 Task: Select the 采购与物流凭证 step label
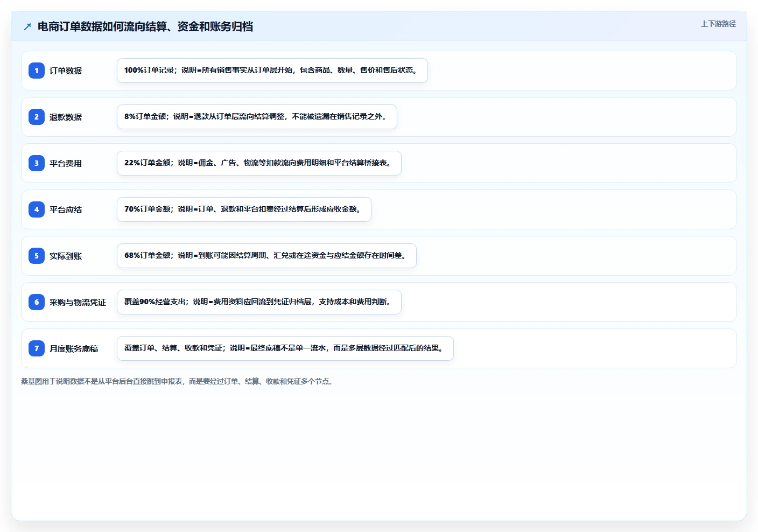click(78, 302)
